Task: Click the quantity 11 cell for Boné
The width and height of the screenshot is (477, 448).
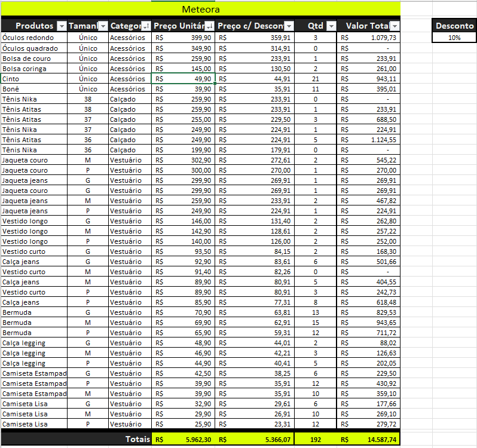Action: pos(316,89)
